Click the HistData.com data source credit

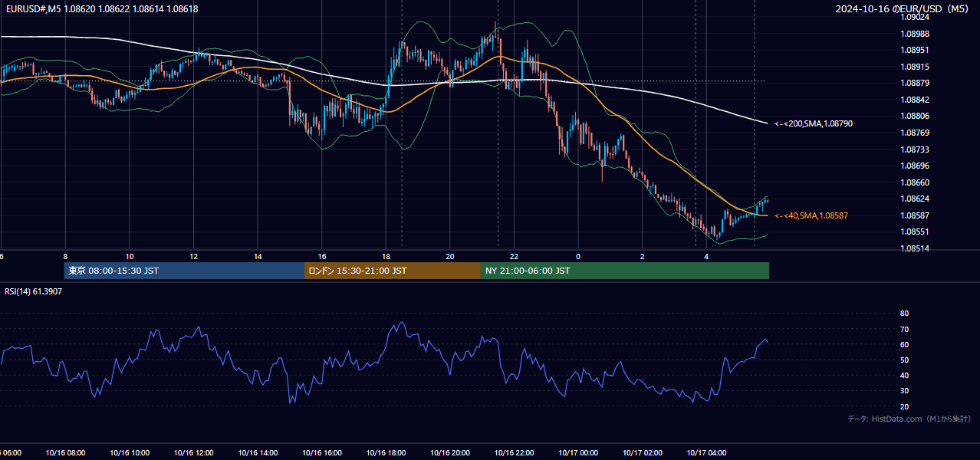pyautogui.click(x=909, y=419)
